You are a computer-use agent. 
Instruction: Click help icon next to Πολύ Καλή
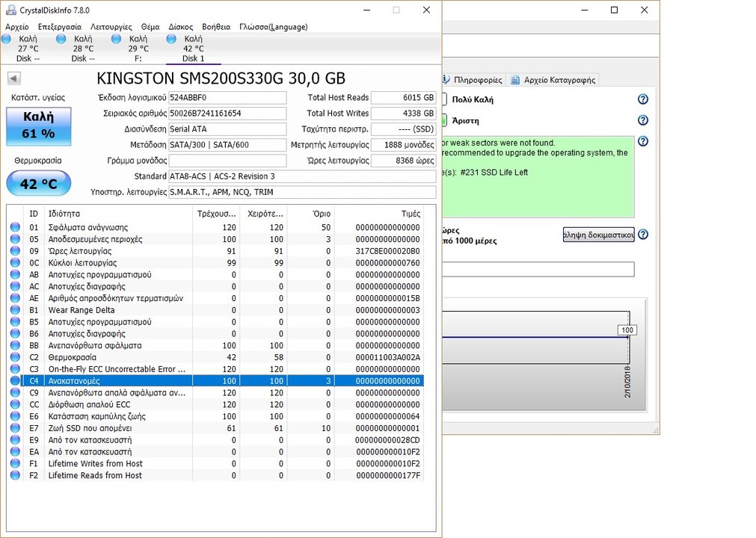coord(642,99)
